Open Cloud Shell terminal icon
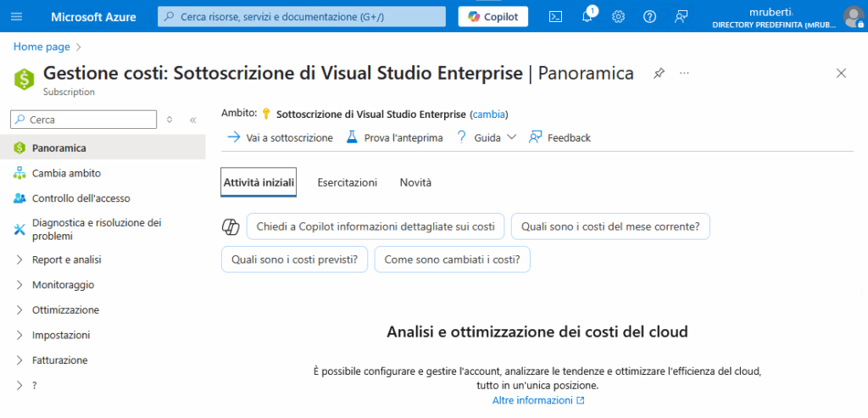 pos(555,17)
